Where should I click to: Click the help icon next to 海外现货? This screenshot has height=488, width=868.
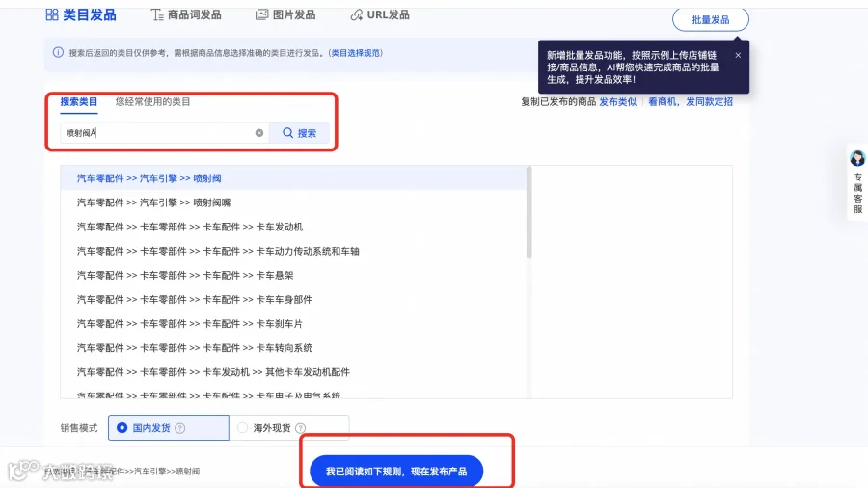pyautogui.click(x=301, y=428)
